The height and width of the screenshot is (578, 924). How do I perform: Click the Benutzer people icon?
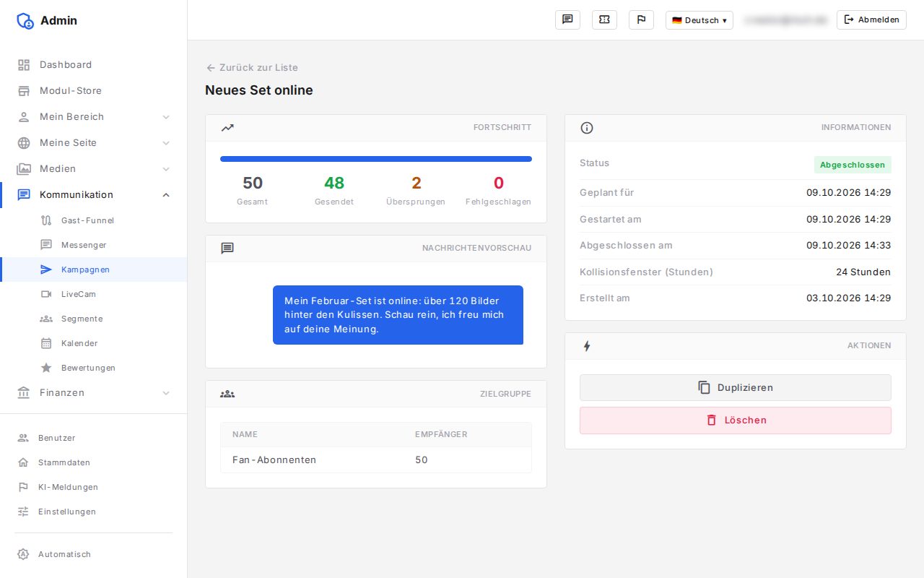click(x=23, y=438)
